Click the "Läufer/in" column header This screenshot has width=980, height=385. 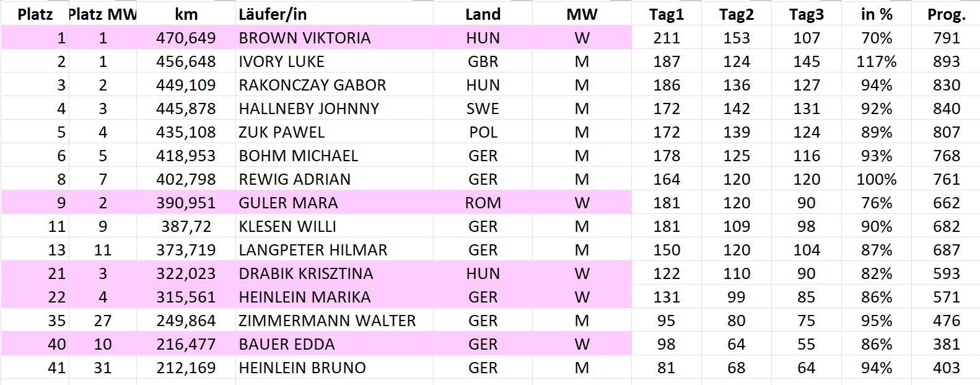coord(273,14)
